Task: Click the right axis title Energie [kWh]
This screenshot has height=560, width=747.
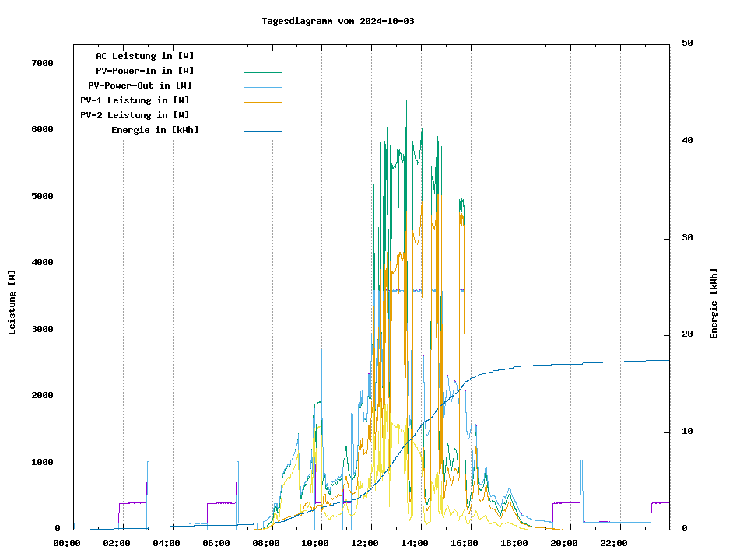Action: [x=714, y=303]
